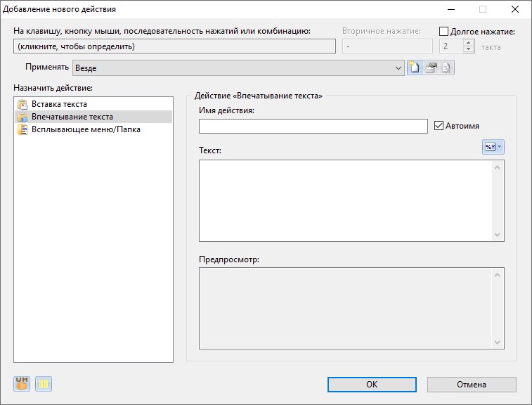Click the folder icon next to Впечатывание текста
The image size is (532, 405).
coord(22,117)
